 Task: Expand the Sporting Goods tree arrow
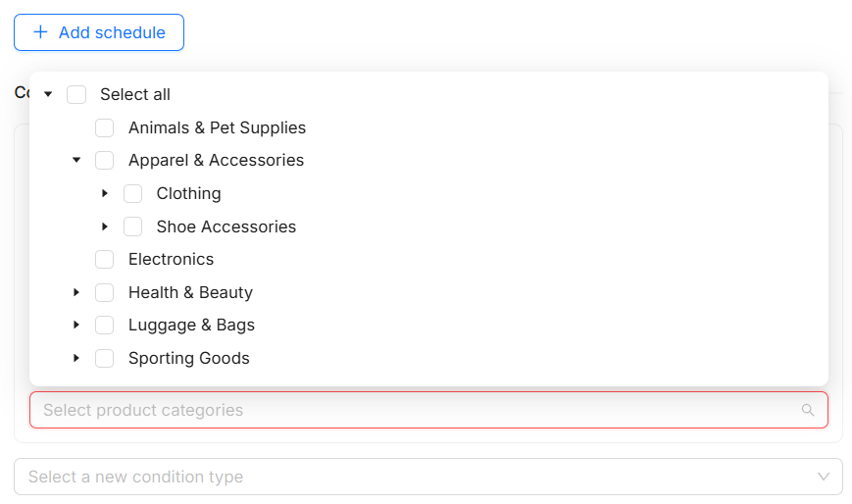click(76, 358)
